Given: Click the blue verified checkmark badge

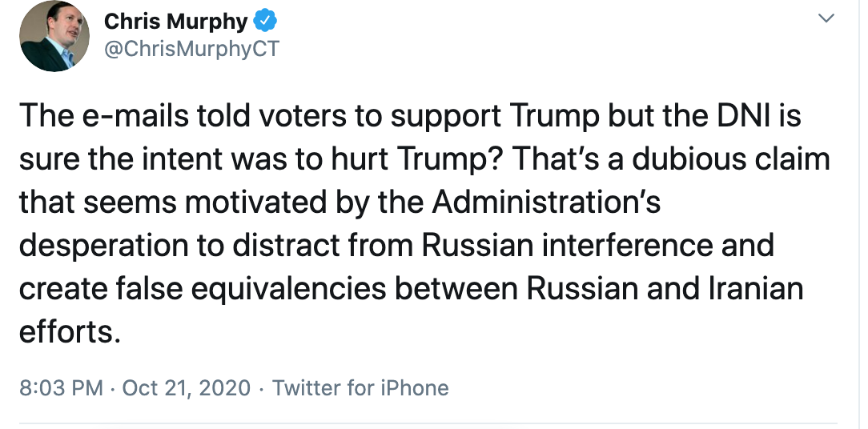Looking at the screenshot, I should [x=264, y=21].
